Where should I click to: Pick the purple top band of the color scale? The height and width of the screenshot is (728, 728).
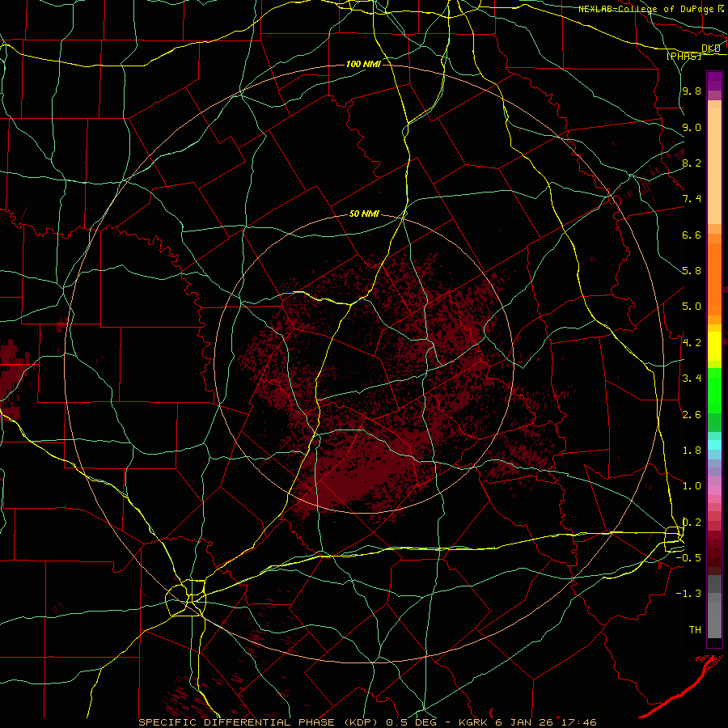tap(714, 81)
